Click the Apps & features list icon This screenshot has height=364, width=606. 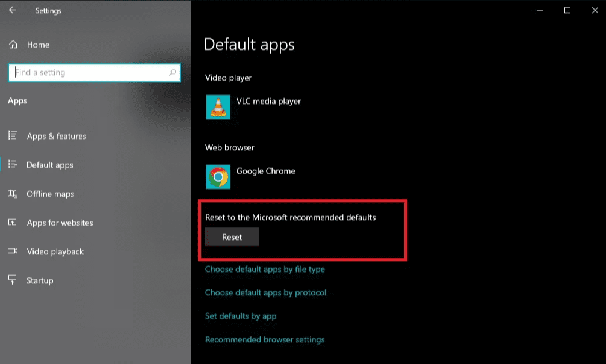[12, 136]
